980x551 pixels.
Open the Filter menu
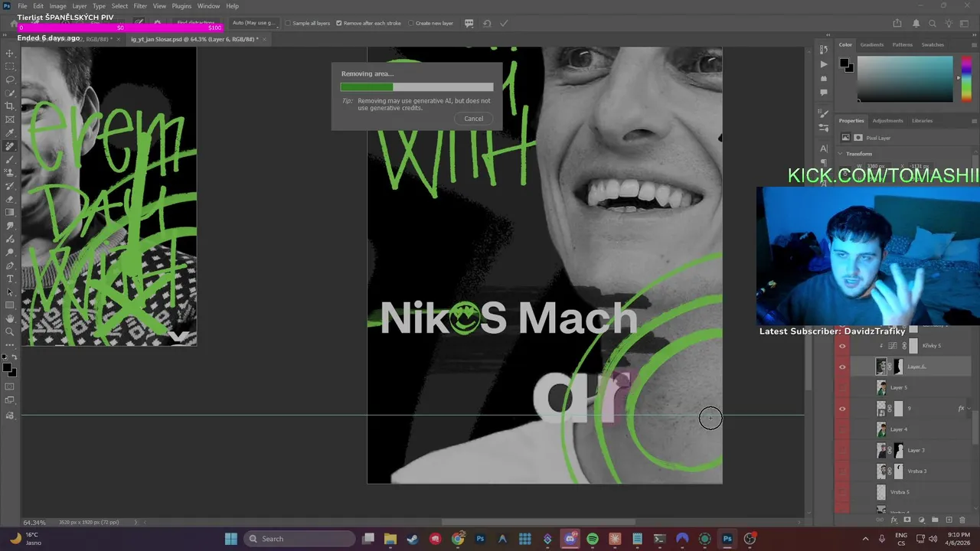pyautogui.click(x=140, y=6)
